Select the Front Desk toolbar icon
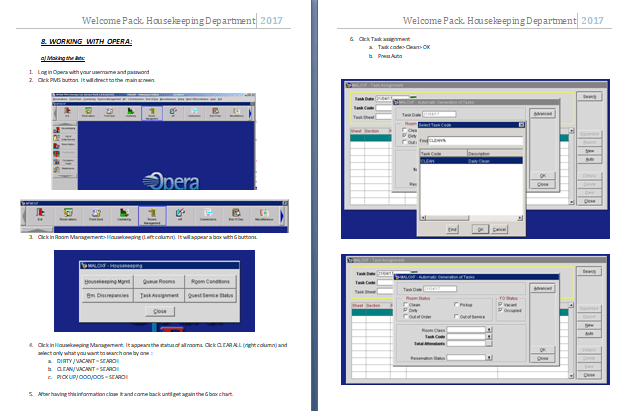Viewport: 632px width, 411px height. click(x=94, y=213)
